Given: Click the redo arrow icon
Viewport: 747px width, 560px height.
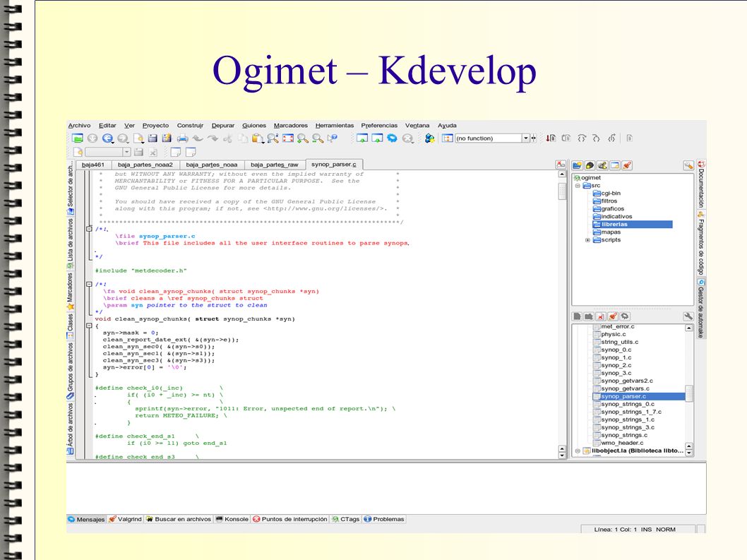Looking at the screenshot, I should [213, 138].
